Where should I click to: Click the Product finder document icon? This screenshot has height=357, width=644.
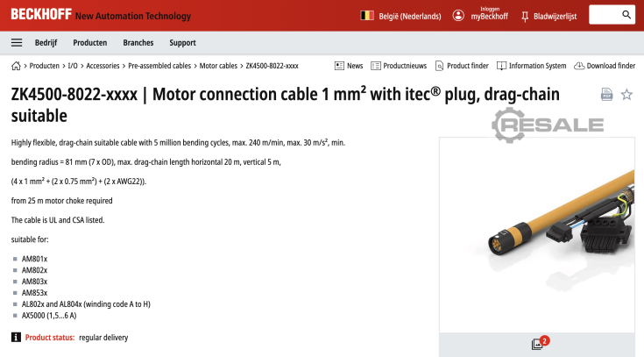click(439, 66)
